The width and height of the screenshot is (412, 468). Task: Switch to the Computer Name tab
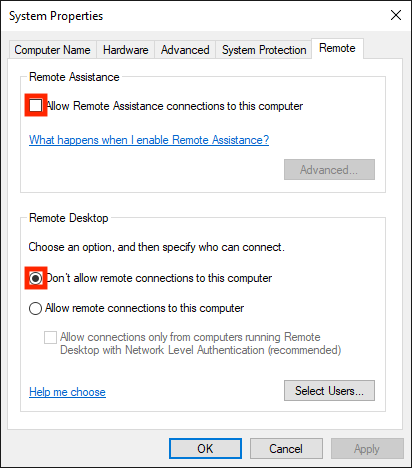(x=52, y=50)
